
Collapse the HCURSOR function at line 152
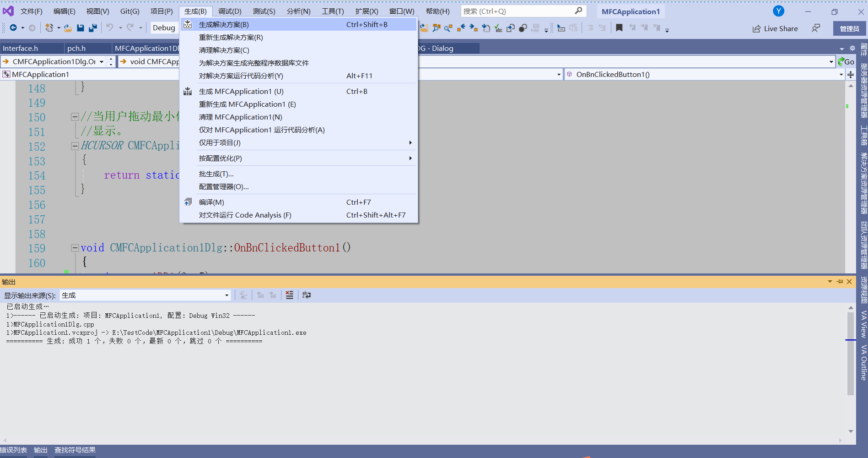(x=75, y=146)
